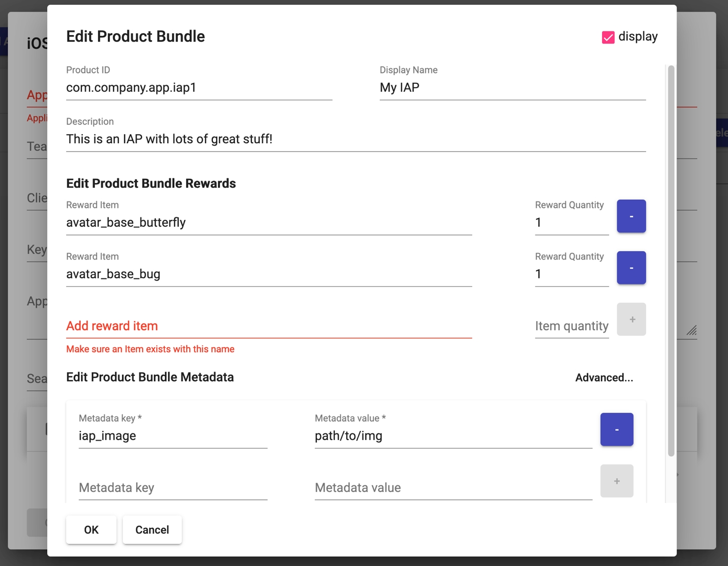Click the Product ID field
Viewport: 728px width, 566px height.
[x=199, y=88]
